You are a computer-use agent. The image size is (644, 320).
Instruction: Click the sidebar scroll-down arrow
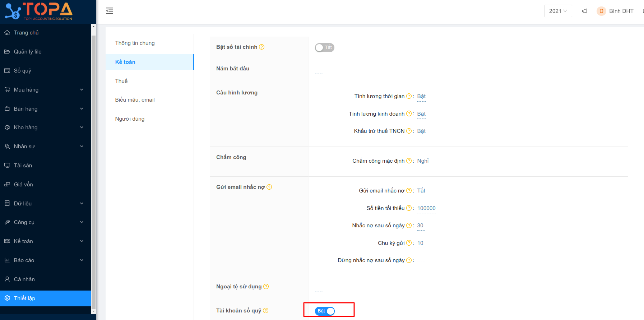[93, 311]
